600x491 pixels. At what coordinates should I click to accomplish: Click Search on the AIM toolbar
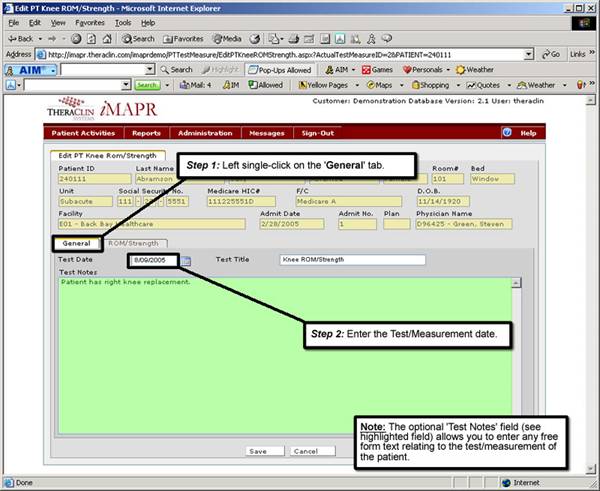(176, 70)
